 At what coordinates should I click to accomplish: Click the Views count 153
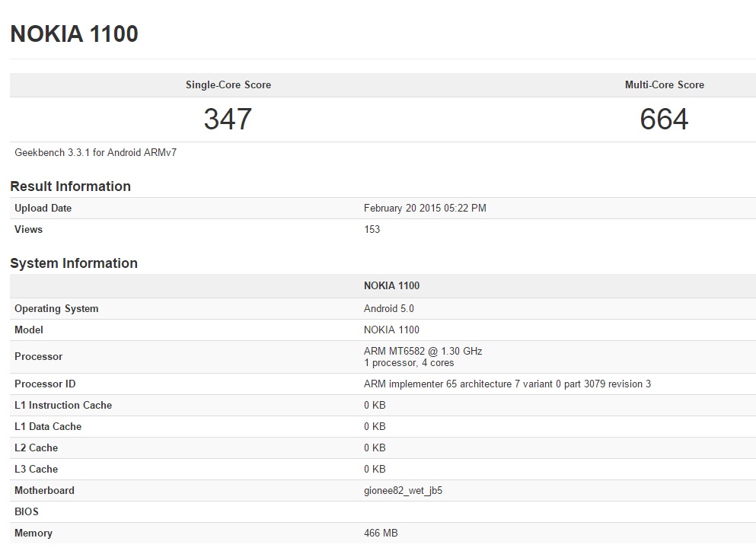[372, 229]
